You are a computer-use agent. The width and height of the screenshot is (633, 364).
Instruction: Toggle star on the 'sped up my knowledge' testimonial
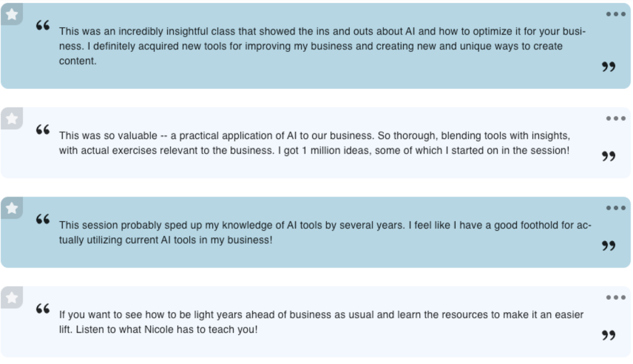click(x=11, y=208)
